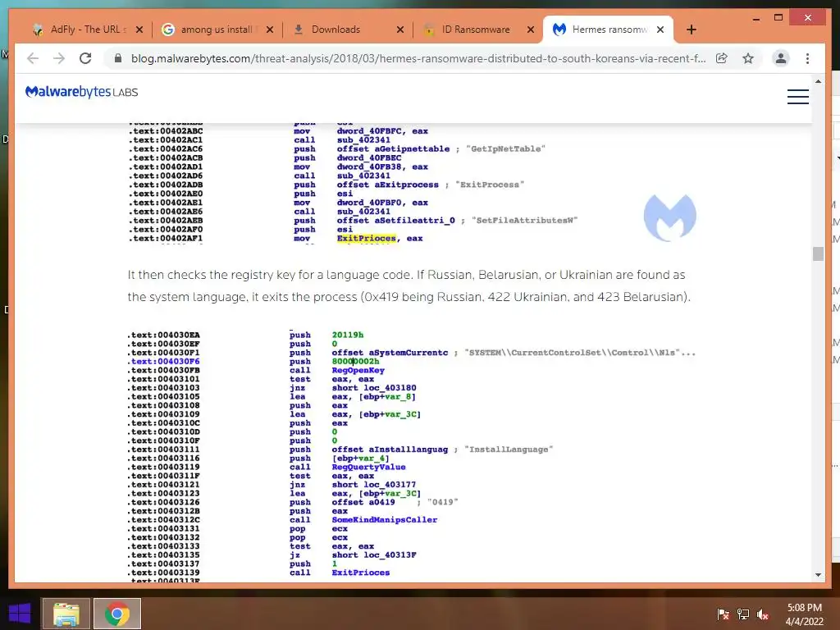The height and width of the screenshot is (630, 840).
Task: Bookmark this page with star icon
Action: (x=748, y=58)
